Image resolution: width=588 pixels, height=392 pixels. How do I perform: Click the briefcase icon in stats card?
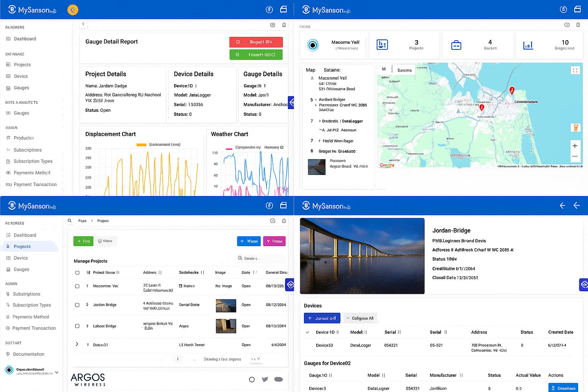click(x=456, y=45)
